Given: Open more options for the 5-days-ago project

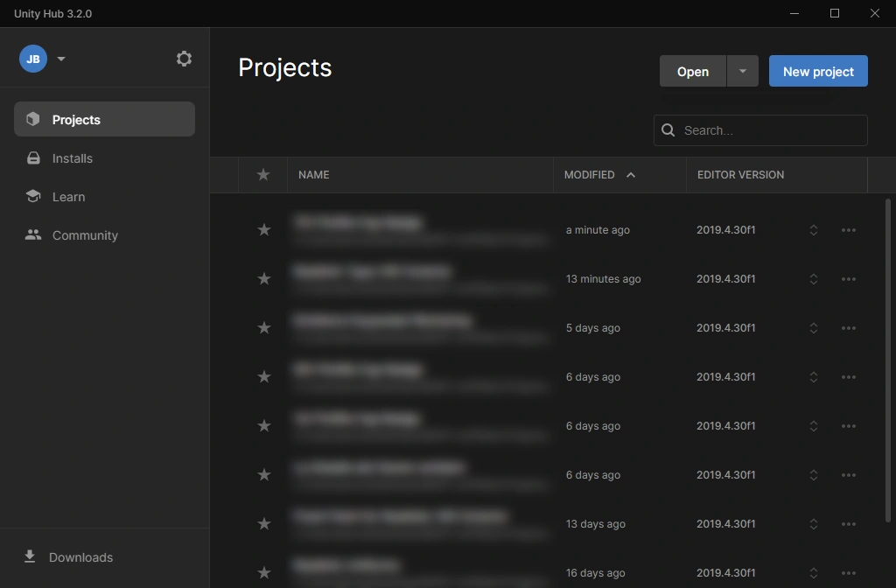Looking at the screenshot, I should tap(849, 328).
